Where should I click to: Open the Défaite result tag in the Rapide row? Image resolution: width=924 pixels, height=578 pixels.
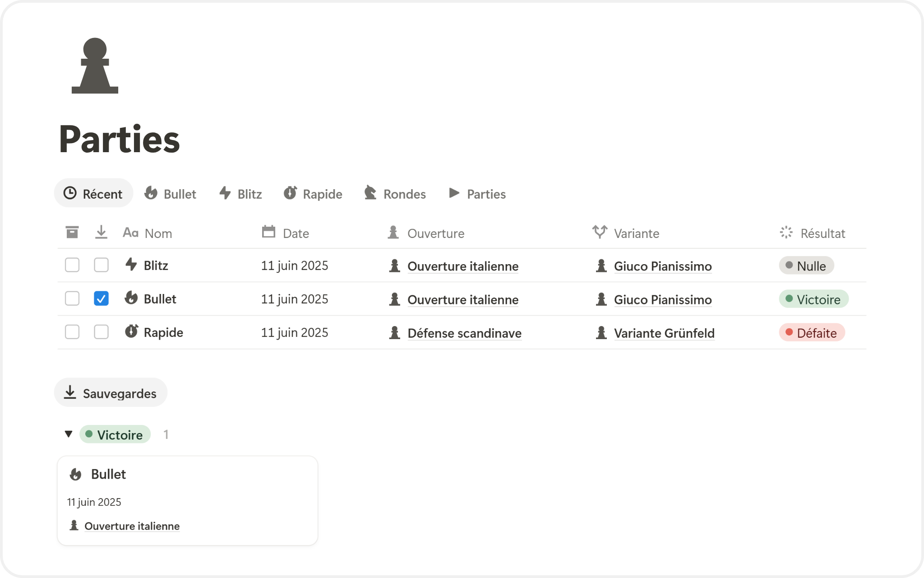(x=812, y=333)
